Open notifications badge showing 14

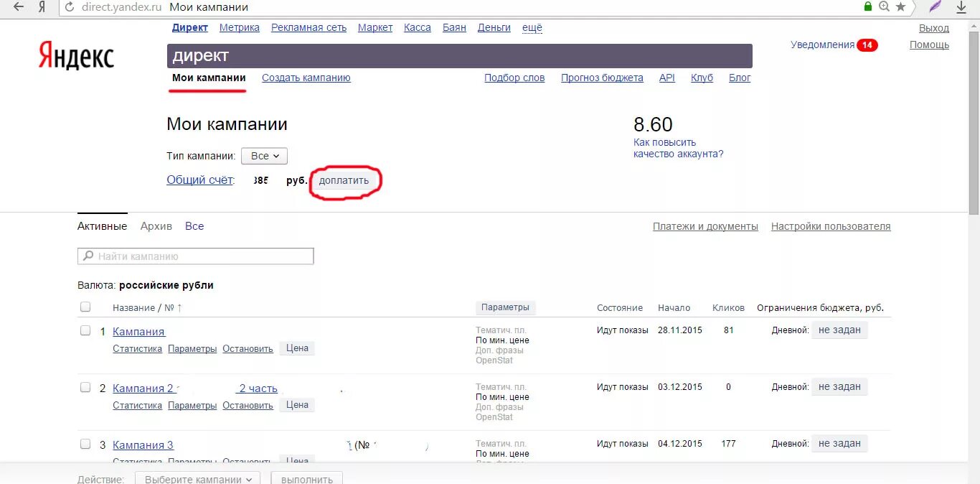pos(867,45)
